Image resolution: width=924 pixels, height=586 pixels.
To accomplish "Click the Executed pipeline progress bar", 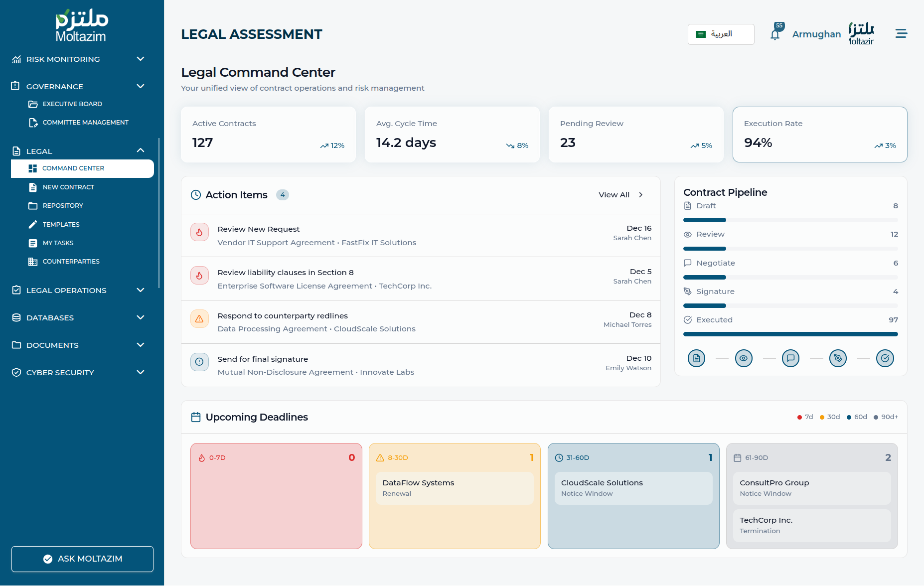I will pos(790,334).
